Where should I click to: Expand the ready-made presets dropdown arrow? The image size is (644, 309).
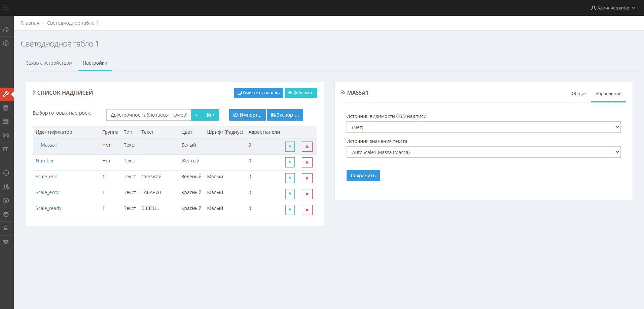point(197,115)
